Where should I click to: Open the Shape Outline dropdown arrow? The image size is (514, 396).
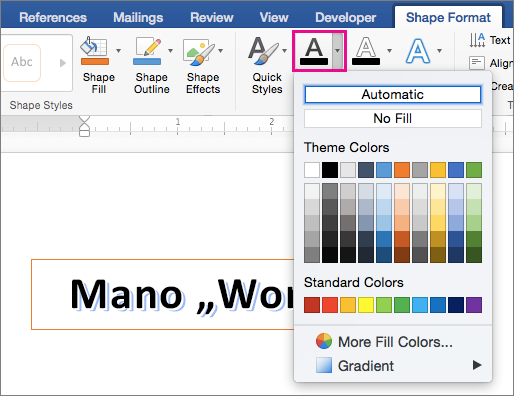[x=170, y=51]
